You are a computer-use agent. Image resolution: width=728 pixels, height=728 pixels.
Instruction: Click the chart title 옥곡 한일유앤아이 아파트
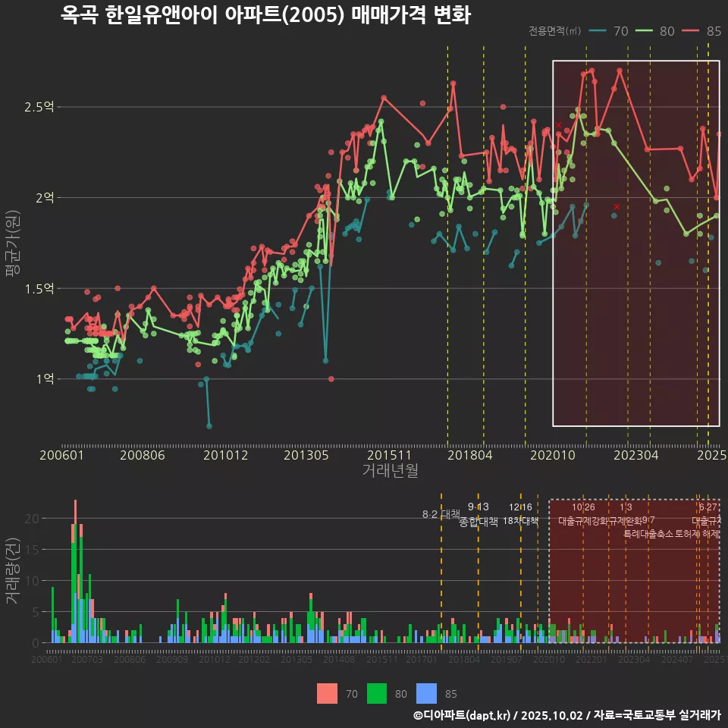tap(265, 15)
